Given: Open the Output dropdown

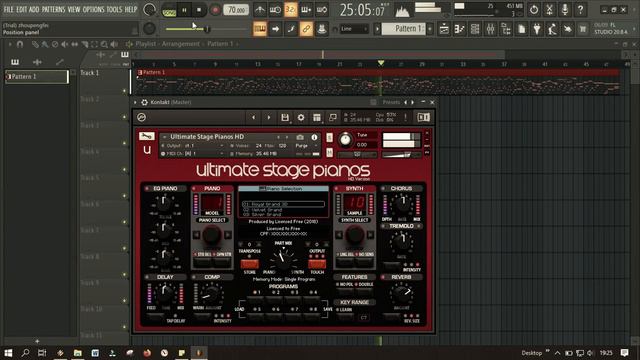Looking at the screenshot, I should (192, 146).
